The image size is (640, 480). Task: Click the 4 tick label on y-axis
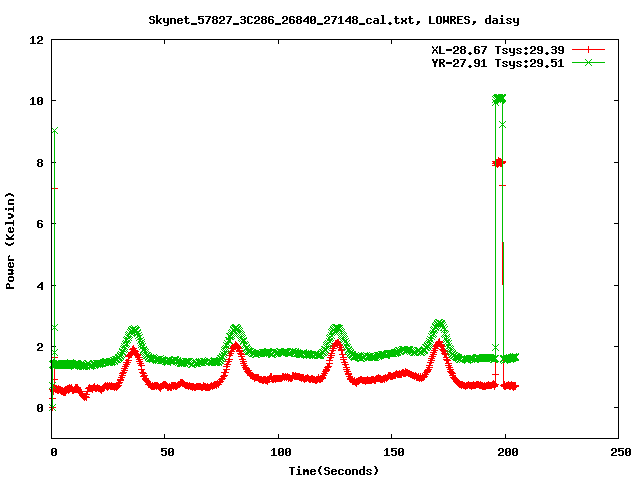(x=40, y=286)
